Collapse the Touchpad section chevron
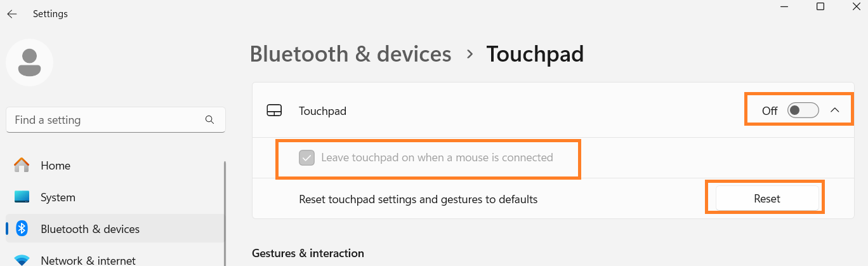 [x=835, y=110]
